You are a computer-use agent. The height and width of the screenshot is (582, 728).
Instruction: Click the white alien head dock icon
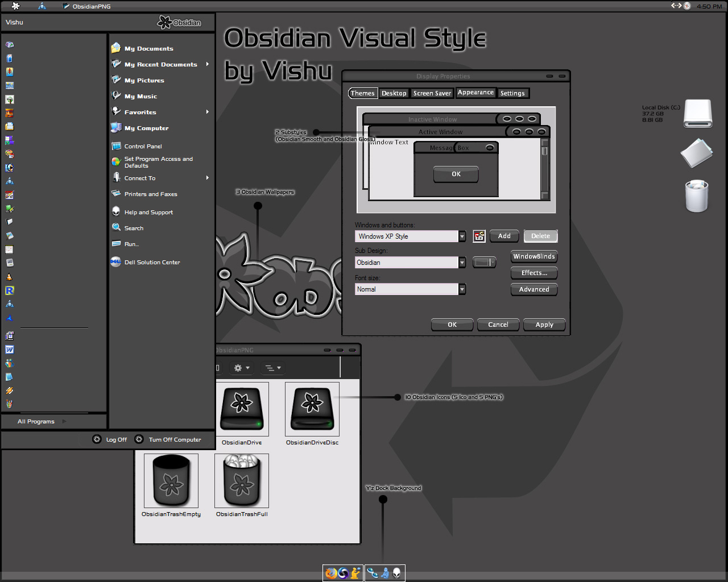[x=396, y=573]
